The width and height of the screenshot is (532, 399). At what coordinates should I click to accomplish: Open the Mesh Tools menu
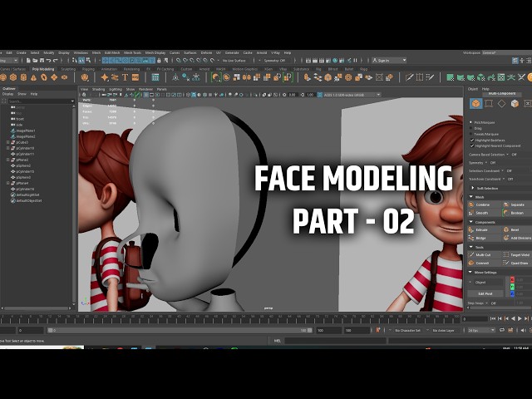point(132,52)
